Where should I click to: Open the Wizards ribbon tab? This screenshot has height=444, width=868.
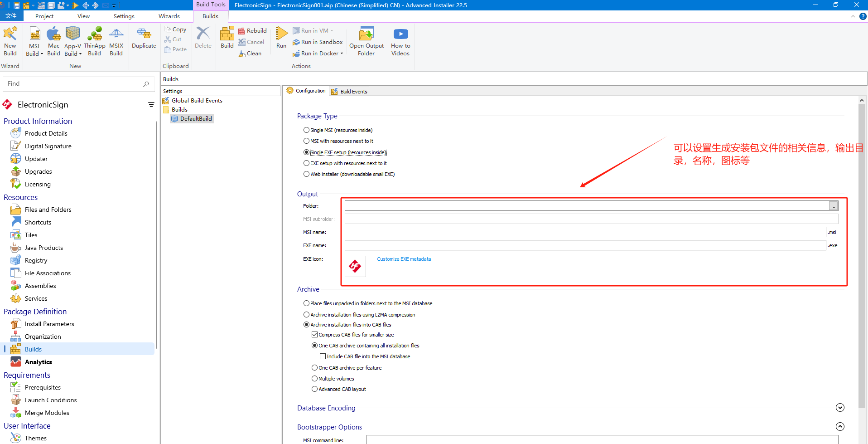169,16
